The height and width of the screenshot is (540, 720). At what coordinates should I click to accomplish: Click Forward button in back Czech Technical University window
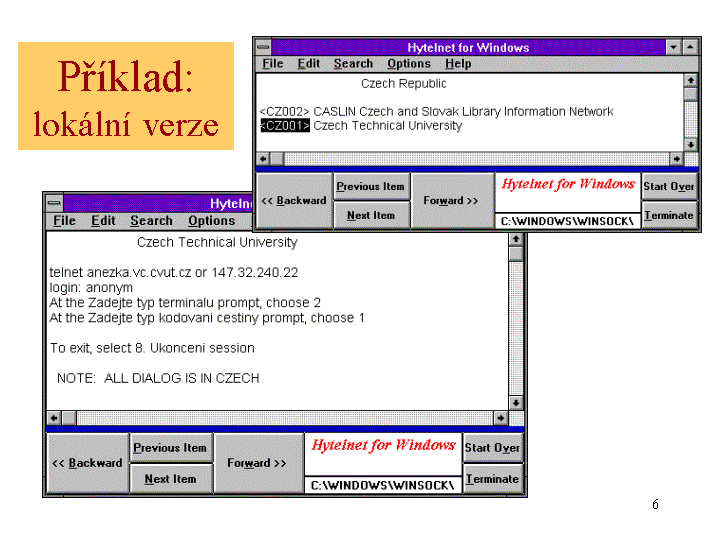(x=257, y=463)
